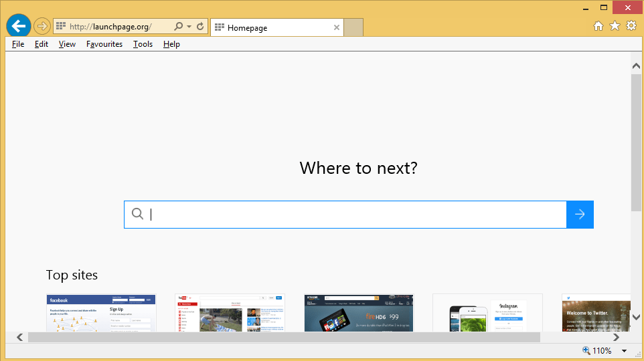Click the Top sites heading

point(72,275)
